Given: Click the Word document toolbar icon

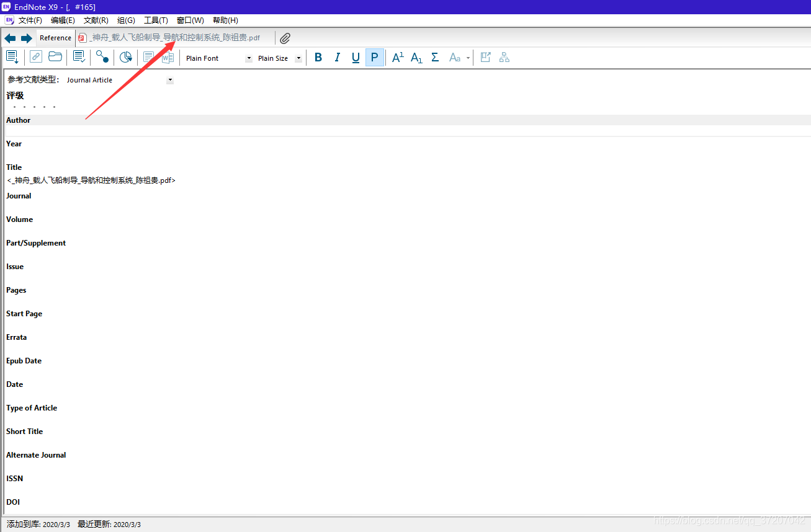Looking at the screenshot, I should pyautogui.click(x=168, y=57).
